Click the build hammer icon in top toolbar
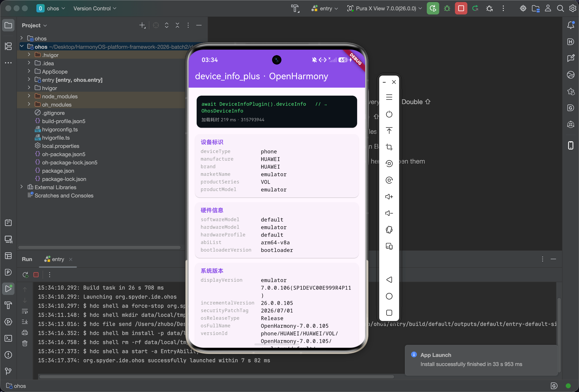 [x=295, y=8]
